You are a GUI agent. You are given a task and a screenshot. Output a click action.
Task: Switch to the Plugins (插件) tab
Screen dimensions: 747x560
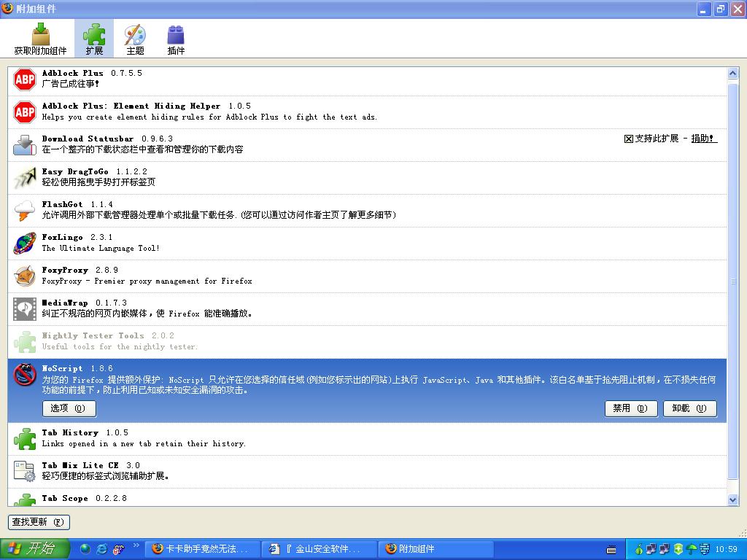click(x=176, y=39)
